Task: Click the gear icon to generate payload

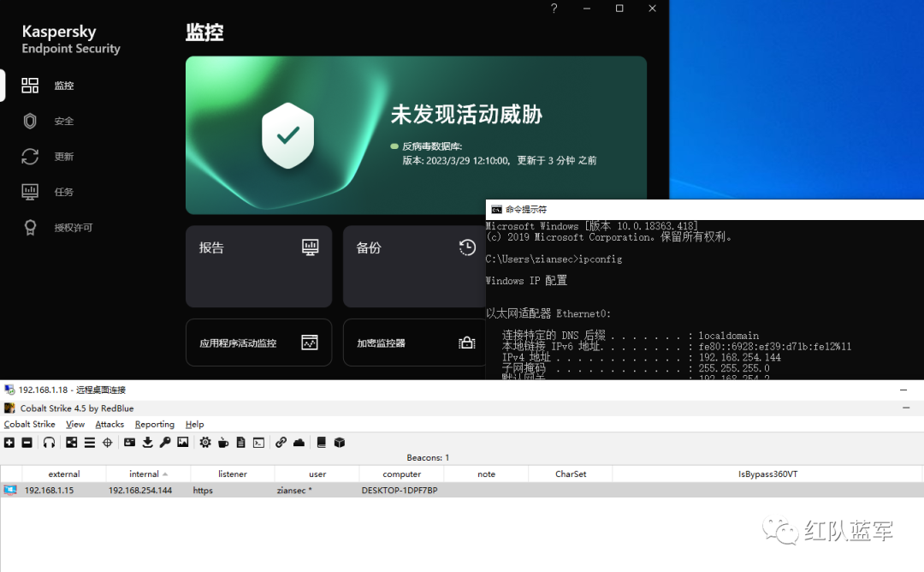Action: (x=205, y=442)
